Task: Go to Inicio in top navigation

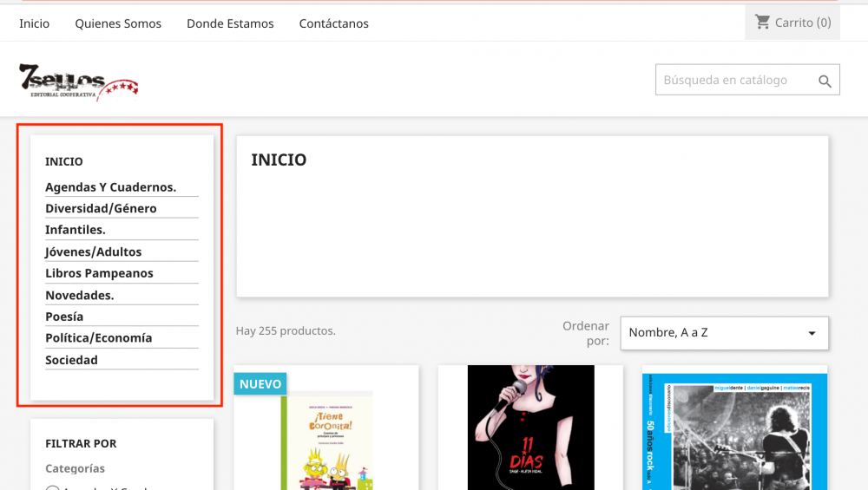Action: click(x=35, y=23)
